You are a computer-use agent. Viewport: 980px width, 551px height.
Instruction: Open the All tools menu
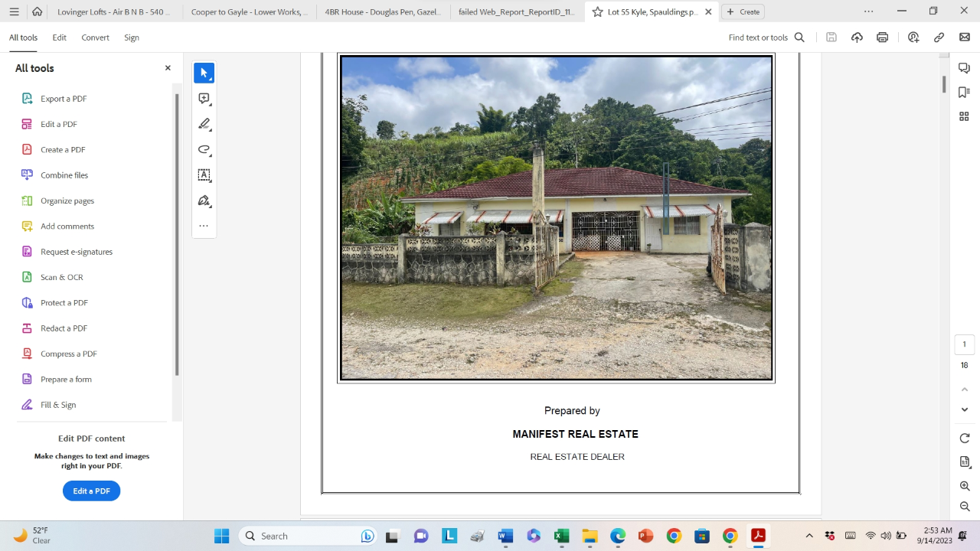pyautogui.click(x=23, y=37)
